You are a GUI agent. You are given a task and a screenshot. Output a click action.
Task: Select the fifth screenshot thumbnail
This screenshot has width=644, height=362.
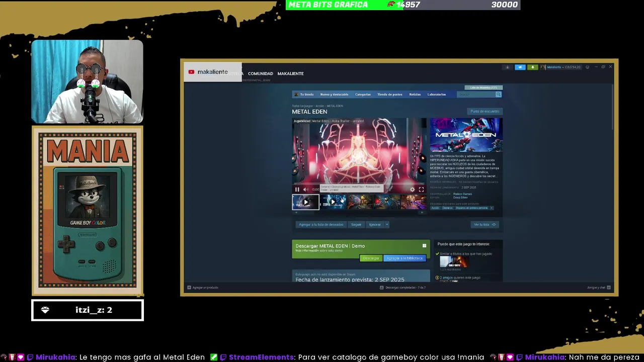(414, 202)
